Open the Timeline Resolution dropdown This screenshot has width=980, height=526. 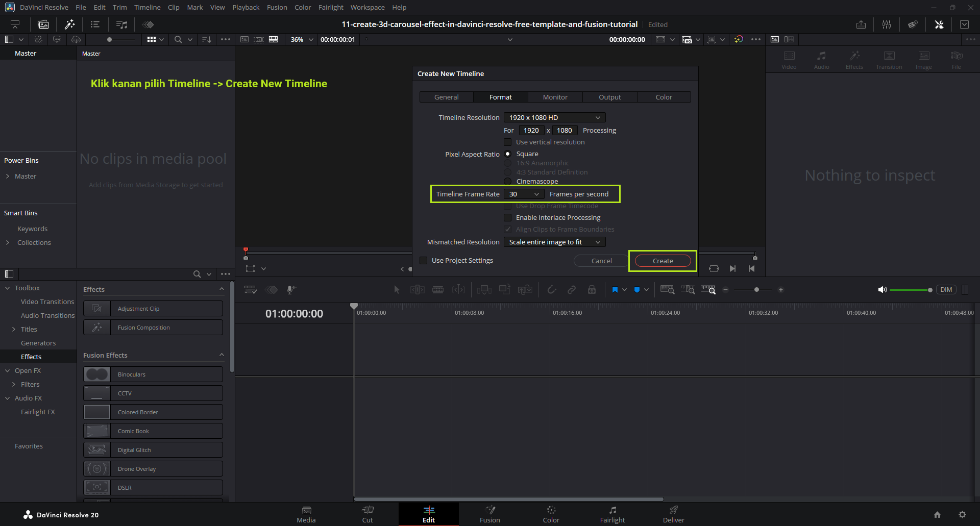pyautogui.click(x=554, y=118)
